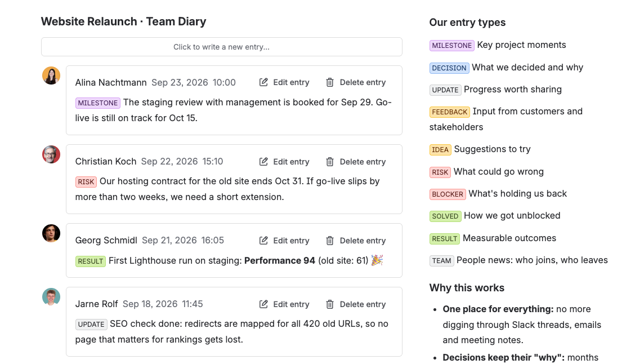This screenshot has width=644, height=364.
Task: Click the trash icon on Alina Nachtmann's entry
Action: 330,82
